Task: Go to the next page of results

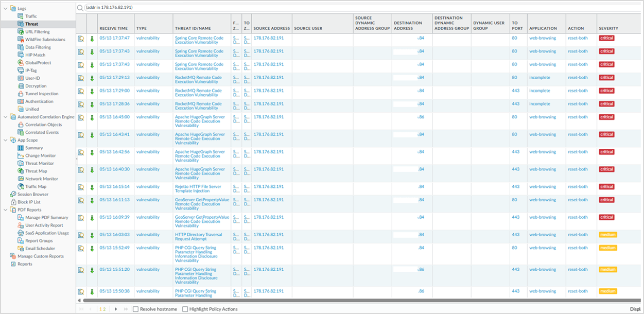Action: 115,309
